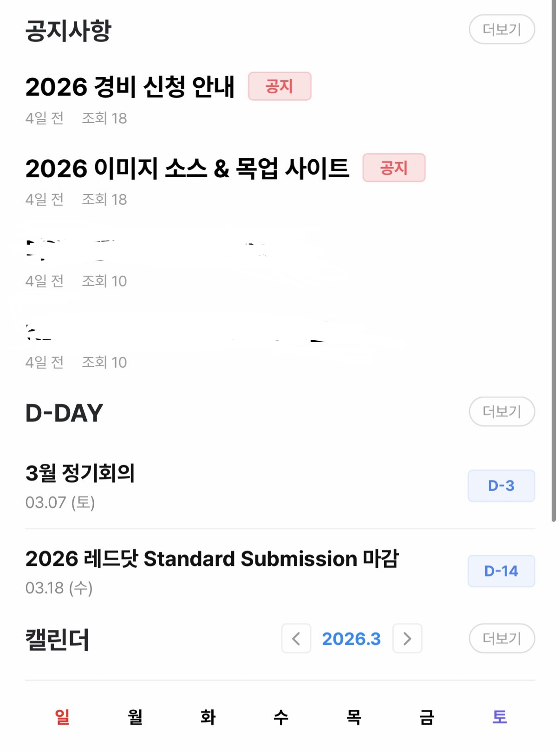Click the D-14 badge
The height and width of the screenshot is (752, 560).
[x=501, y=571]
